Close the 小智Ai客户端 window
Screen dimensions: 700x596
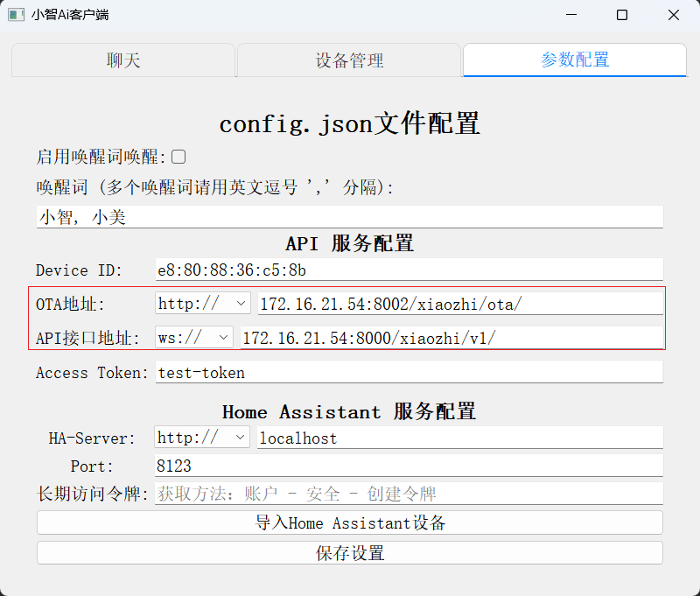[673, 15]
